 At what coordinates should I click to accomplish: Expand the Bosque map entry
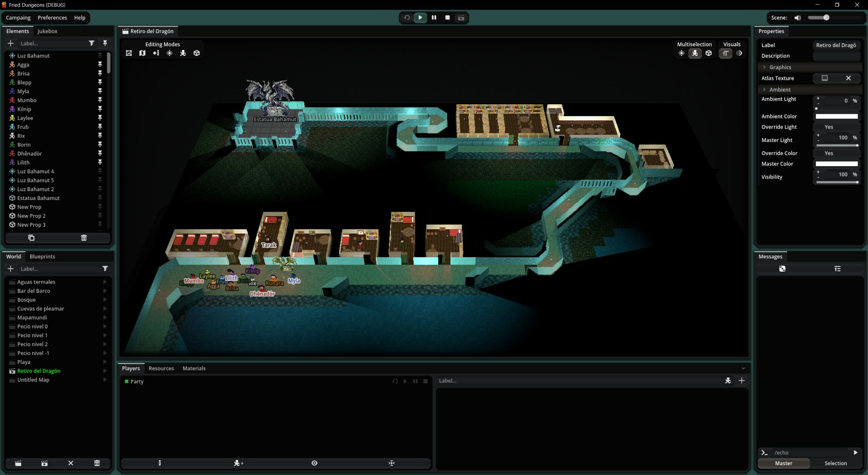(x=105, y=300)
